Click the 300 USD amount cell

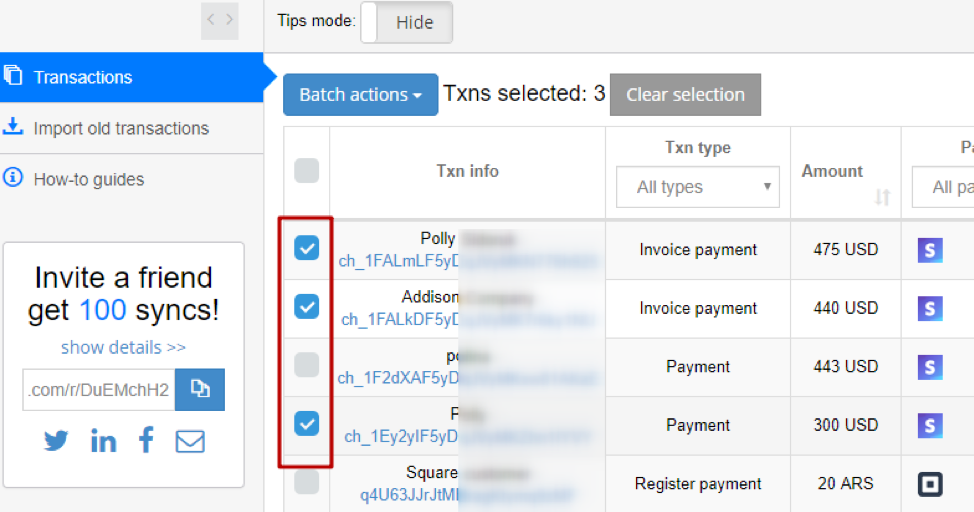point(845,425)
